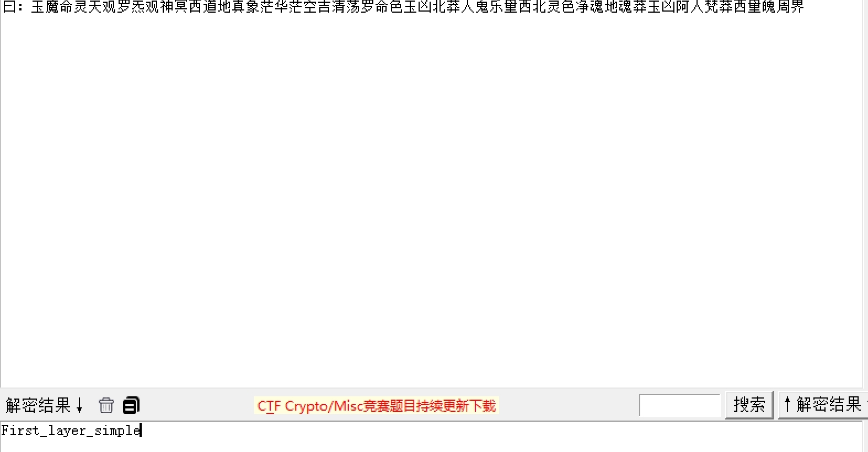Click '持续更新下载' part of the red banner
The width and height of the screenshot is (868, 452).
[456, 406]
